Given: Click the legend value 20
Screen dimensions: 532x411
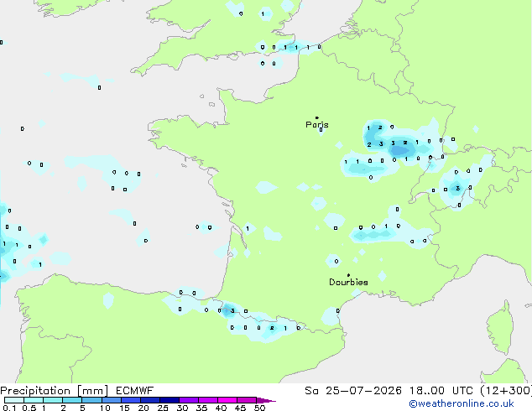Looking at the screenshot, I should (x=143, y=408).
